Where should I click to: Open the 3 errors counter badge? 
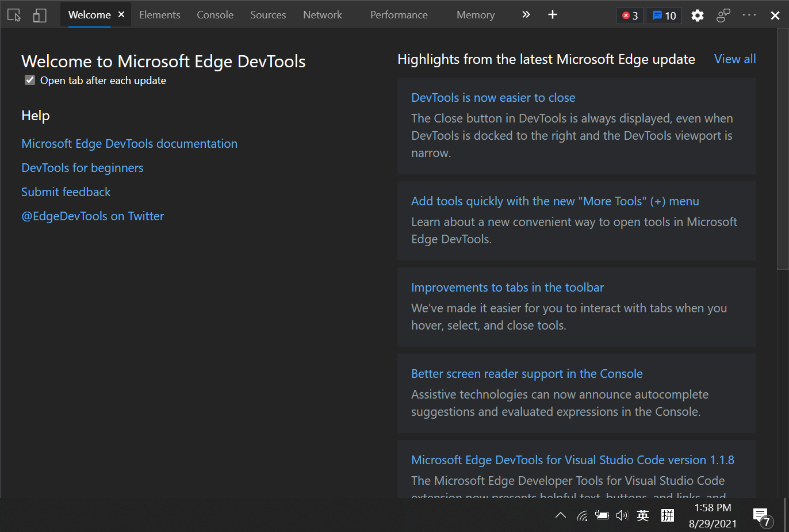[630, 16]
